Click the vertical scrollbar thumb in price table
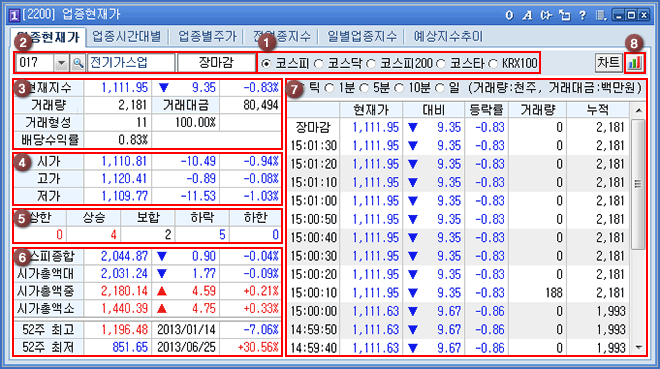Viewport: 660px width, 369px height. coord(639,184)
